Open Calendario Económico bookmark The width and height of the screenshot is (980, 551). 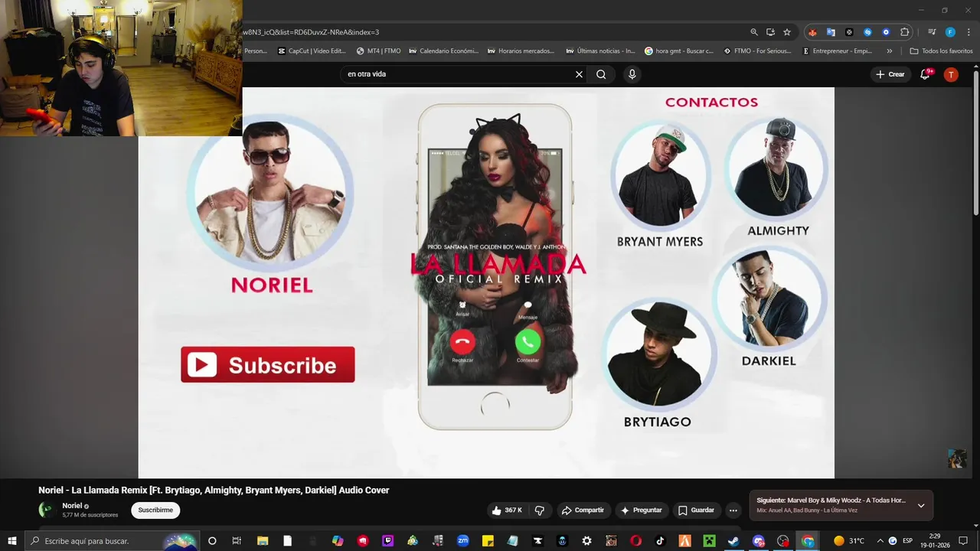443,51
